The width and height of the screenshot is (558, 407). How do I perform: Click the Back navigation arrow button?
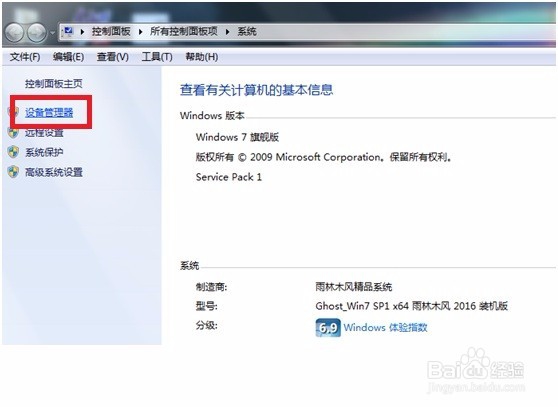pyautogui.click(x=15, y=33)
